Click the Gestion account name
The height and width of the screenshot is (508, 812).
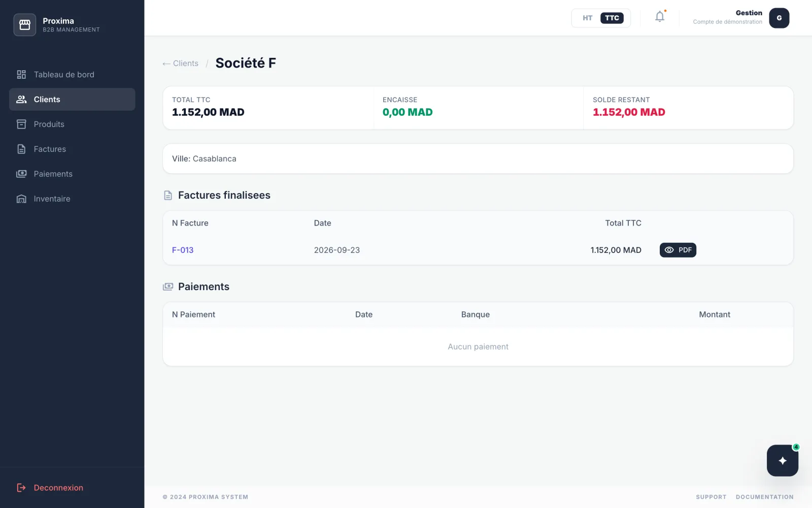pos(749,13)
